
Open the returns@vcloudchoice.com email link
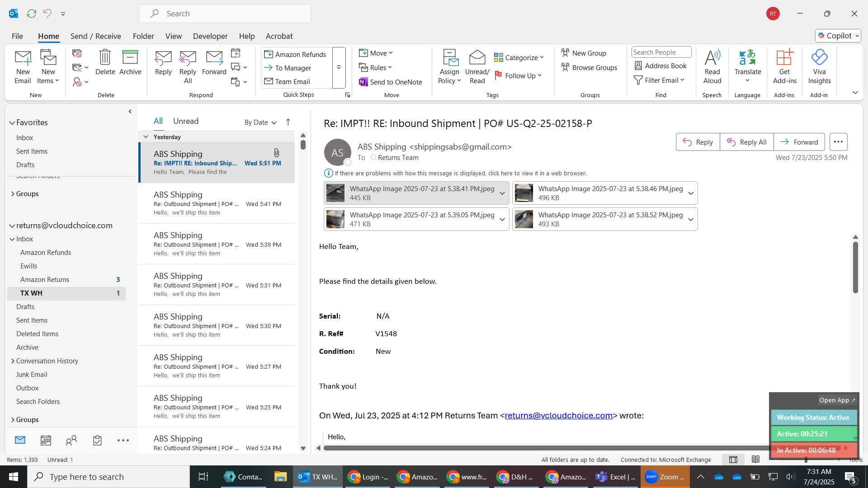(x=558, y=415)
